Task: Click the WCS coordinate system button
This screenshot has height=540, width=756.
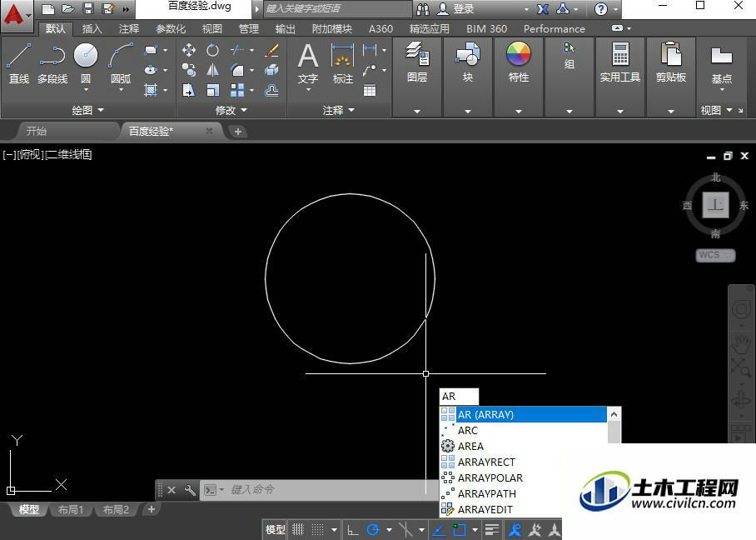Action: [715, 255]
